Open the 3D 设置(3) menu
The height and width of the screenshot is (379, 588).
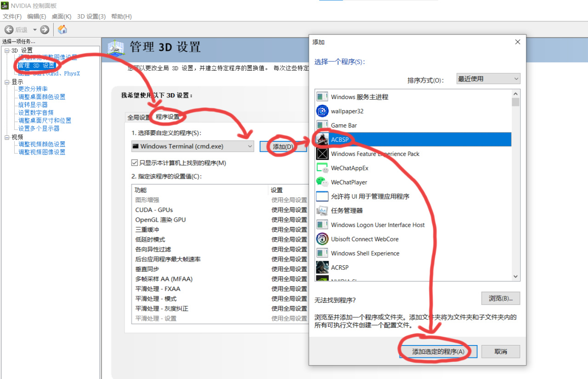pos(91,17)
